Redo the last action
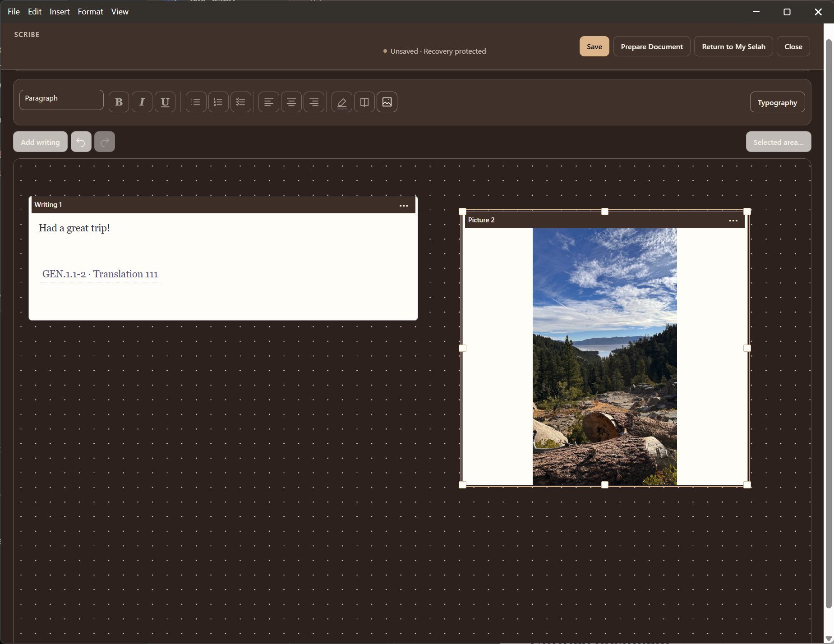This screenshot has width=834, height=644. click(x=105, y=142)
